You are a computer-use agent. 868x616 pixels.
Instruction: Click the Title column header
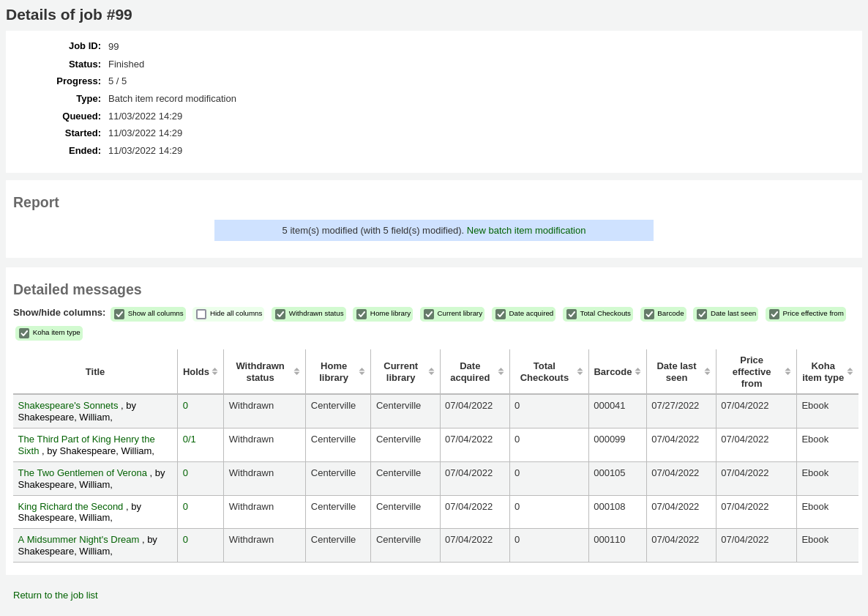coord(95,371)
